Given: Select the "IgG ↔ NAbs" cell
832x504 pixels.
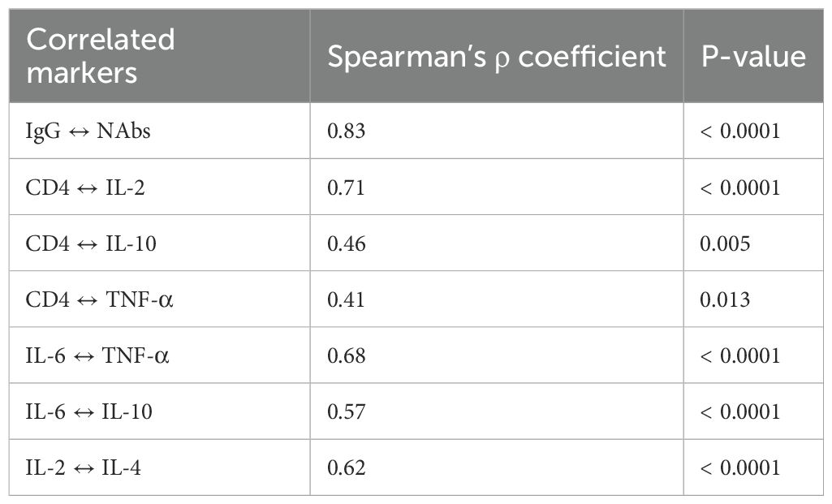Looking at the screenshot, I should pyautogui.click(x=88, y=131).
